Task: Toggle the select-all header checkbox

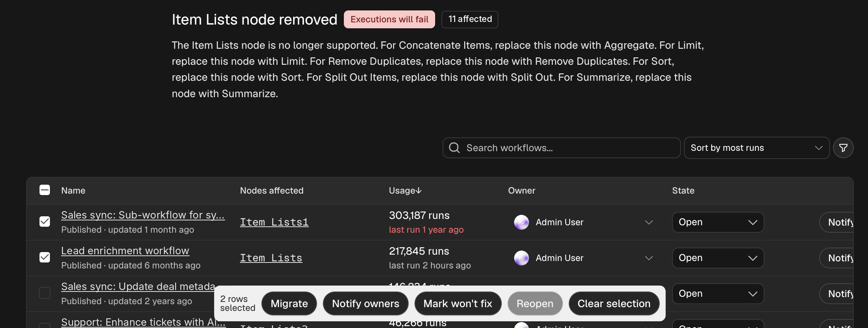Action: tap(45, 190)
